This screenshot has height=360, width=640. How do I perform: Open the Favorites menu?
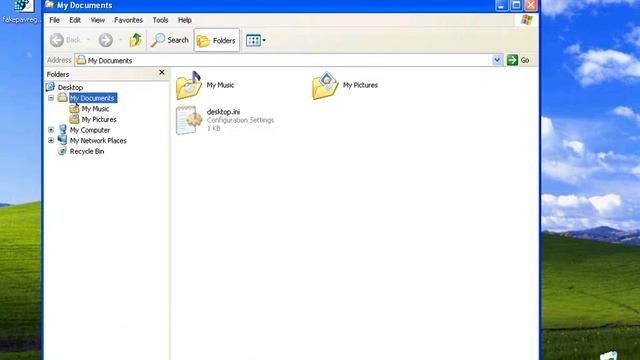tap(128, 20)
